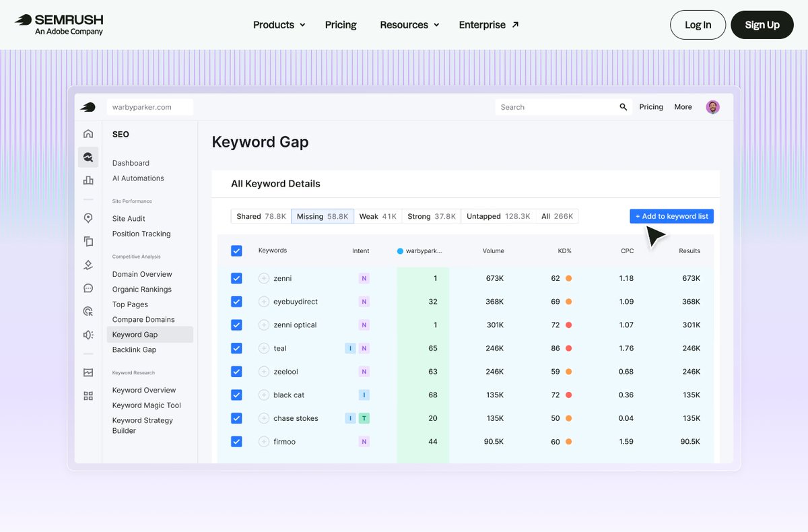Image resolution: width=808 pixels, height=532 pixels.
Task: Toggle the select-all checkbox in the table header
Action: [236, 251]
